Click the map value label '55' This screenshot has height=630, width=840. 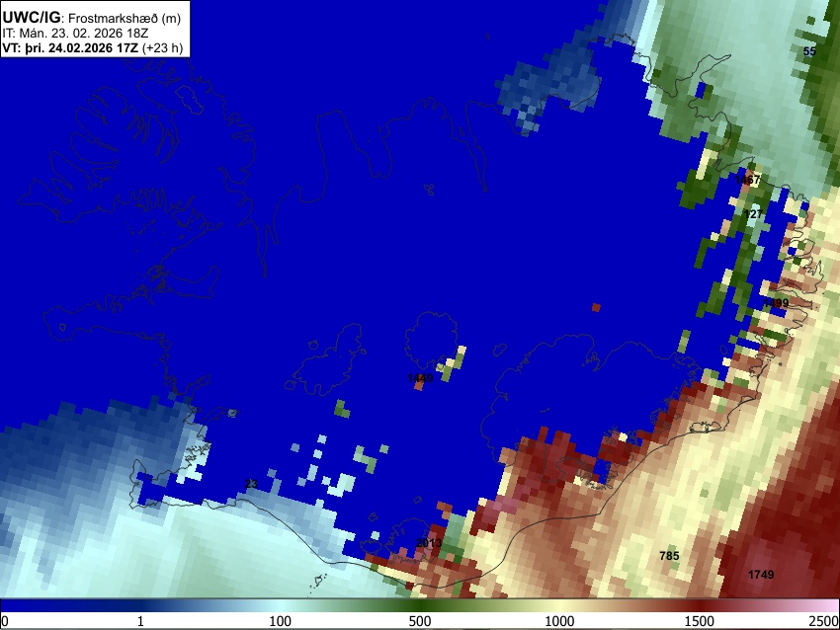coord(809,51)
